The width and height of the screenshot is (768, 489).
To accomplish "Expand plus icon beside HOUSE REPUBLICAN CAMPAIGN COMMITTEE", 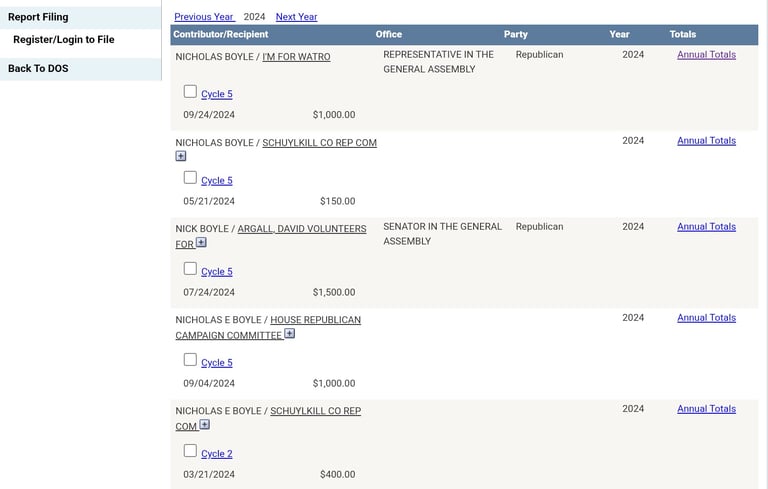I will tap(289, 333).
